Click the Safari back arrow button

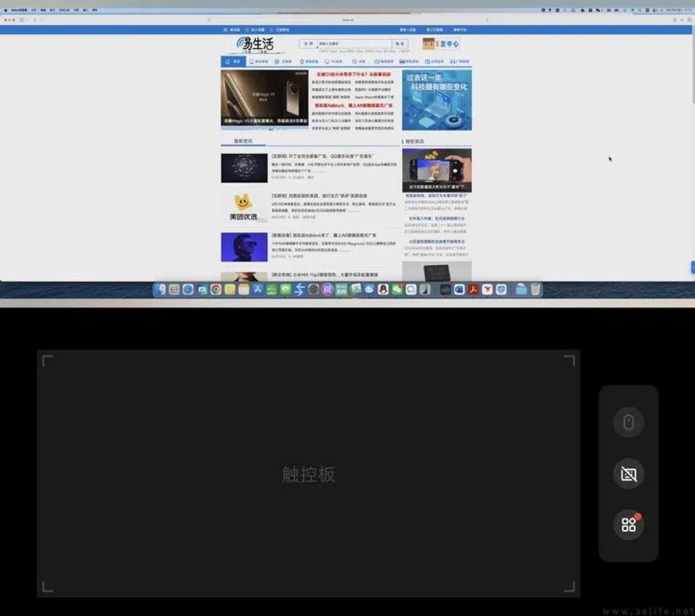coord(35,20)
